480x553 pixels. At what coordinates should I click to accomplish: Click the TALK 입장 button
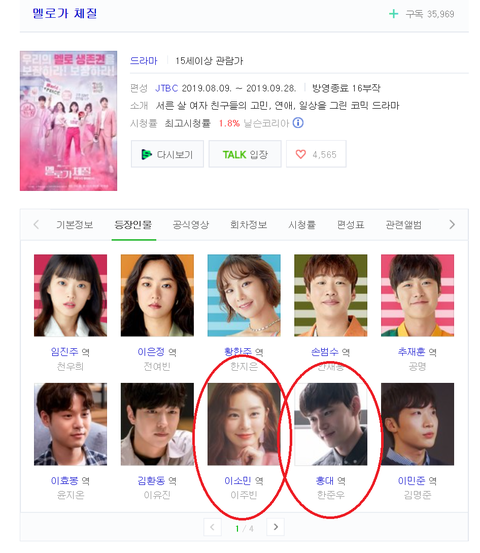(x=245, y=154)
